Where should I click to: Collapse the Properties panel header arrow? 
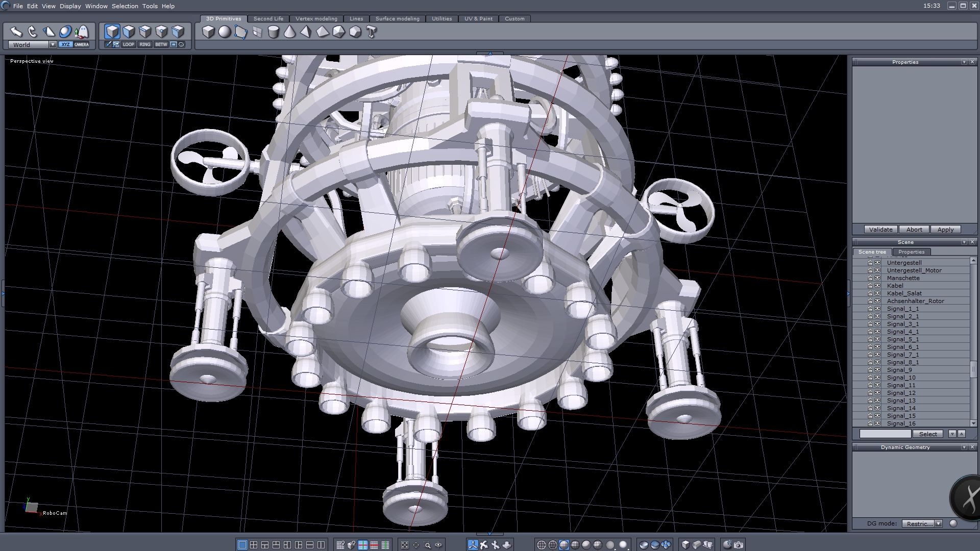pyautogui.click(x=964, y=62)
